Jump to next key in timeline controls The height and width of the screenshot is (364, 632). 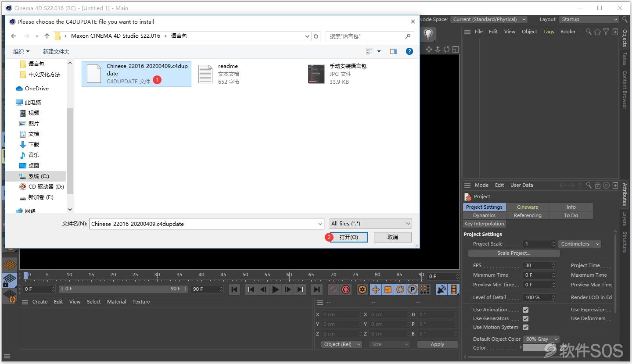[300, 289]
